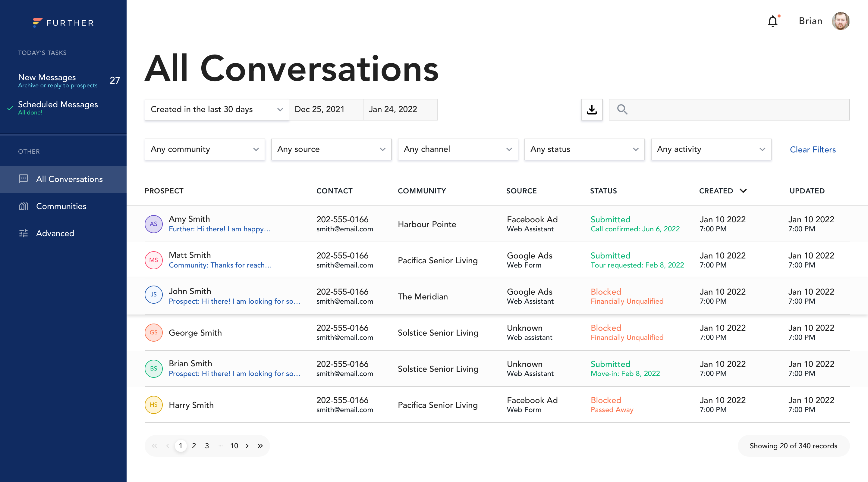Click the Scheduled Messages checkmark icon
Viewport: 868px width, 482px height.
(11, 108)
